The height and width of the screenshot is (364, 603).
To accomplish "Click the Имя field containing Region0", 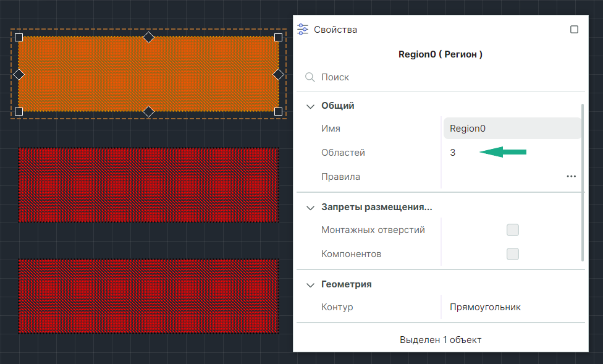I will point(512,129).
